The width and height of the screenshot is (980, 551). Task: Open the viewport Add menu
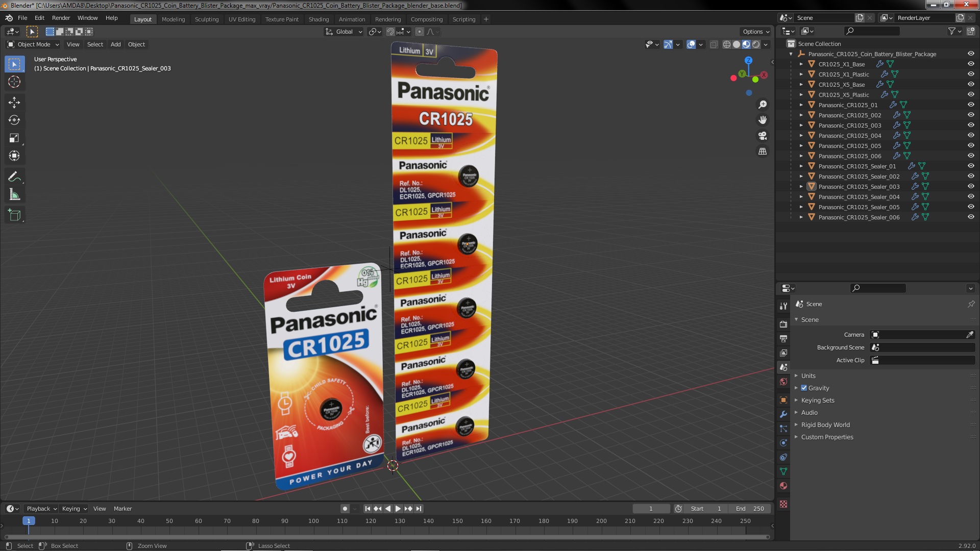(x=116, y=45)
